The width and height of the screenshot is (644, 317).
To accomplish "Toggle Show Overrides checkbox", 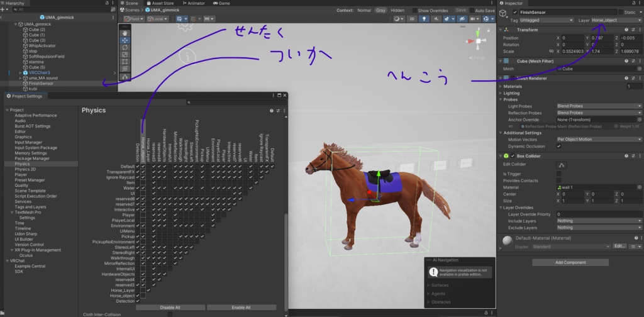I will 415,10.
